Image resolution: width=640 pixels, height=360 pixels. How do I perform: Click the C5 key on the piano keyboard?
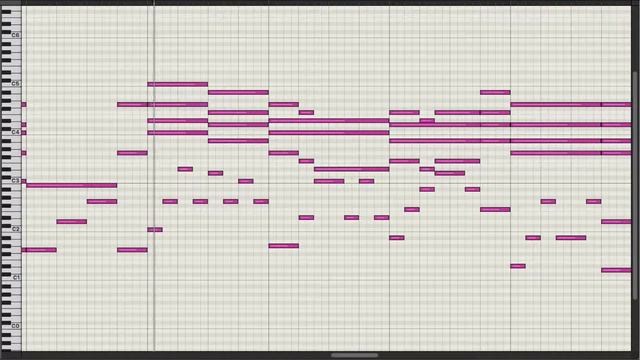pos(11,84)
